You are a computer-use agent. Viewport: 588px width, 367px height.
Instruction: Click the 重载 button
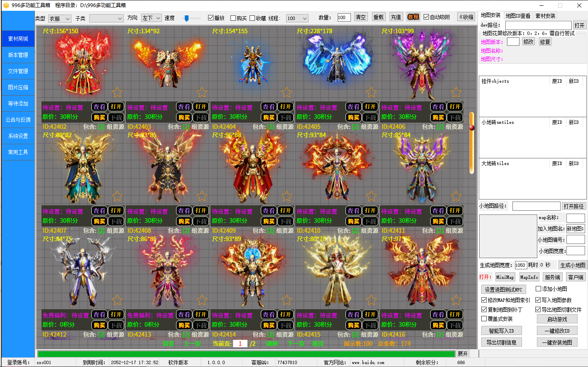tap(379, 17)
